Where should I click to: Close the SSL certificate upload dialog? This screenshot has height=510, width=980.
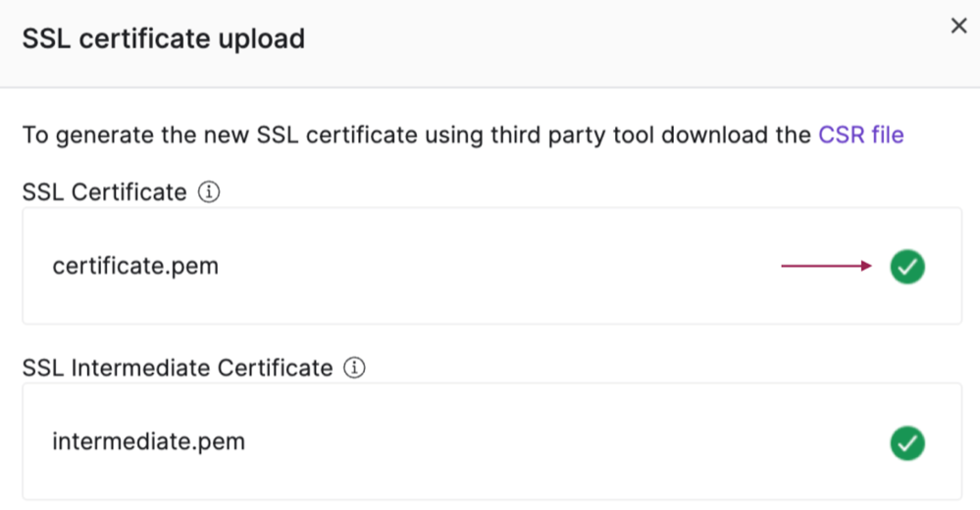click(958, 25)
